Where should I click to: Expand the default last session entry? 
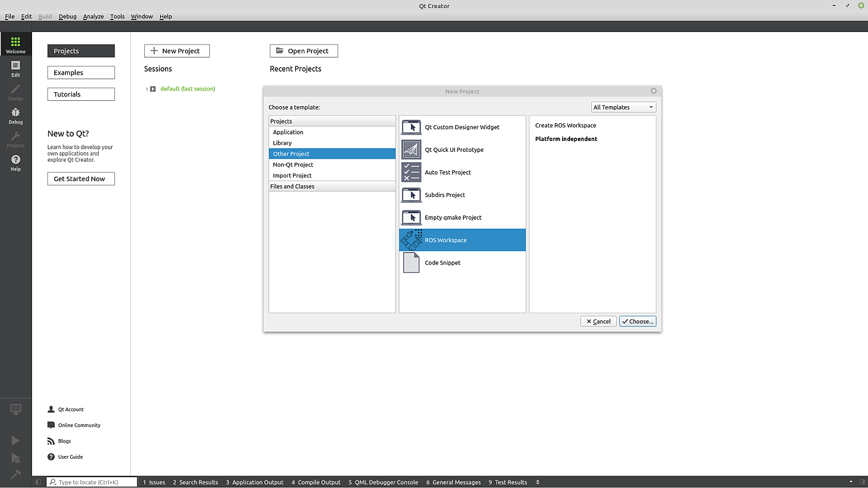click(153, 89)
